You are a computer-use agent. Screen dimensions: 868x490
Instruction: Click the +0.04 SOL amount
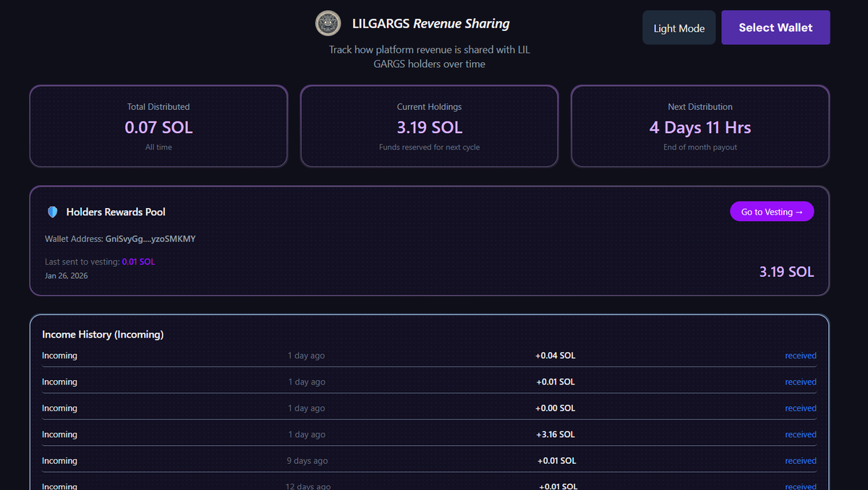(556, 356)
